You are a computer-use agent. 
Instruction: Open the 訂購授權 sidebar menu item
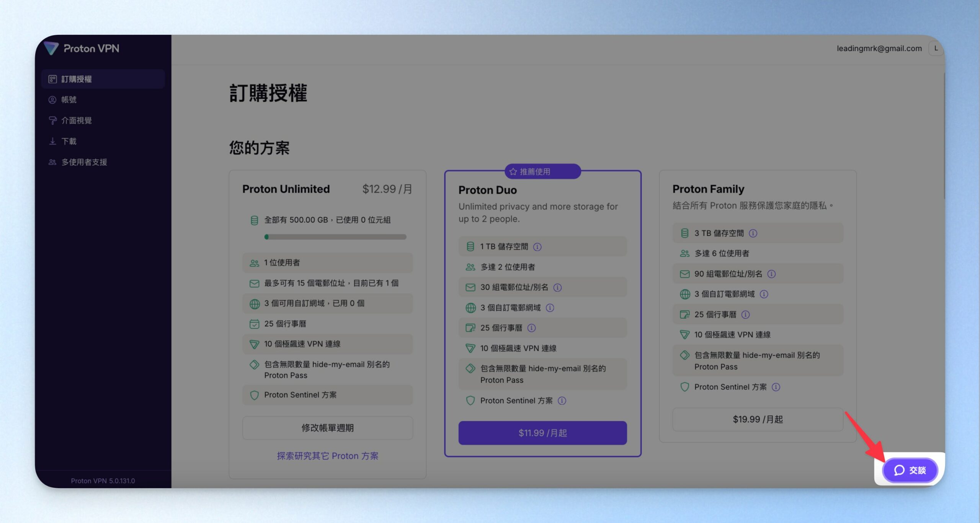(103, 79)
